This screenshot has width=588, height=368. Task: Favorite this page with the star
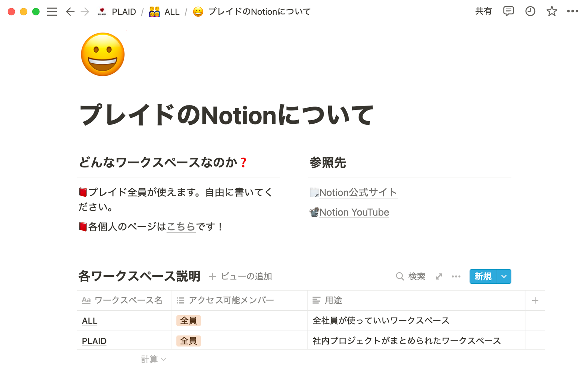click(551, 11)
